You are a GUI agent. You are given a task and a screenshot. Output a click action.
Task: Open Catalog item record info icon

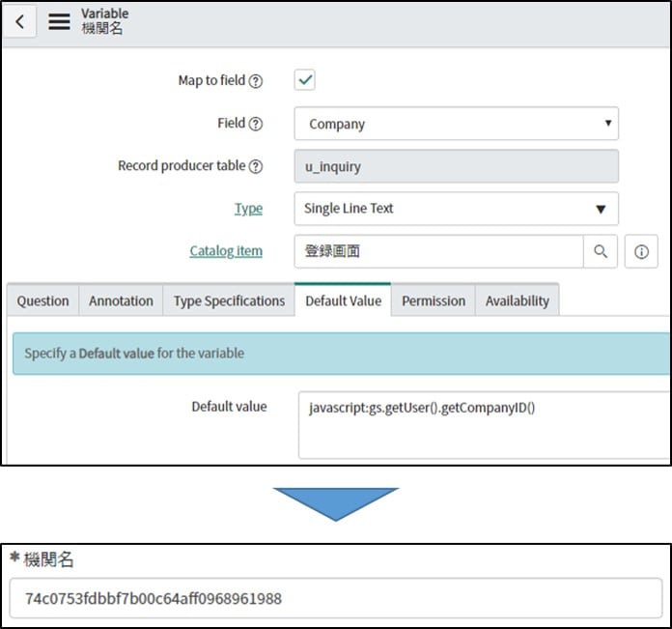[641, 251]
